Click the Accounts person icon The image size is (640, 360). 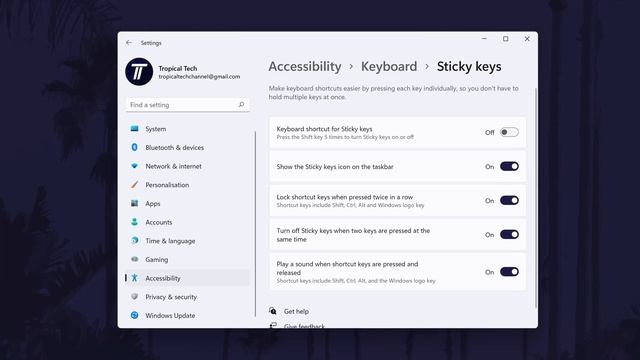134,222
